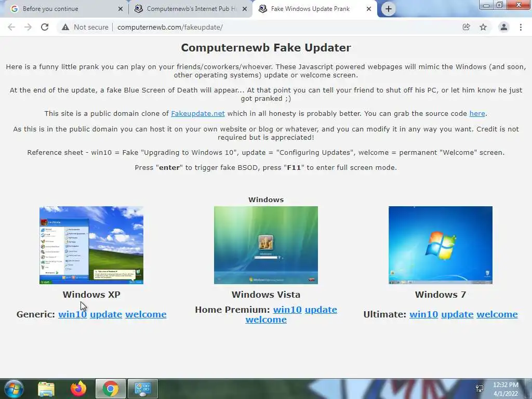View the Not secure site warning
Screen dimensions: 532x399
85,27
